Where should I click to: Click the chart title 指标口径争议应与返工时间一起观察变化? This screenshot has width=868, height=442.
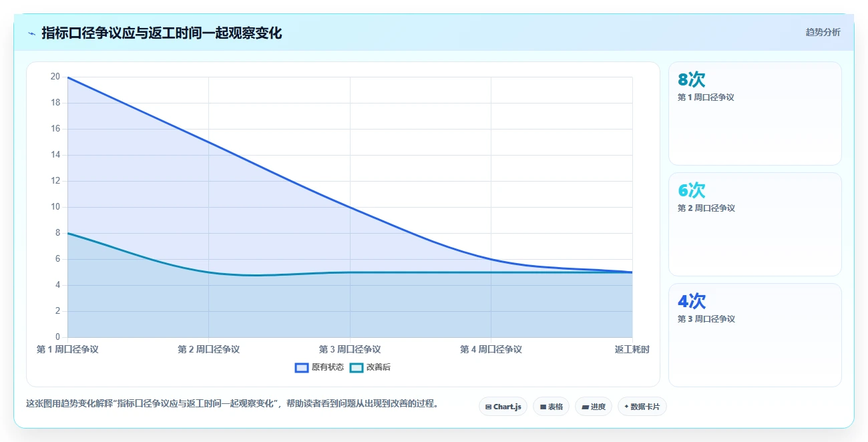[162, 33]
